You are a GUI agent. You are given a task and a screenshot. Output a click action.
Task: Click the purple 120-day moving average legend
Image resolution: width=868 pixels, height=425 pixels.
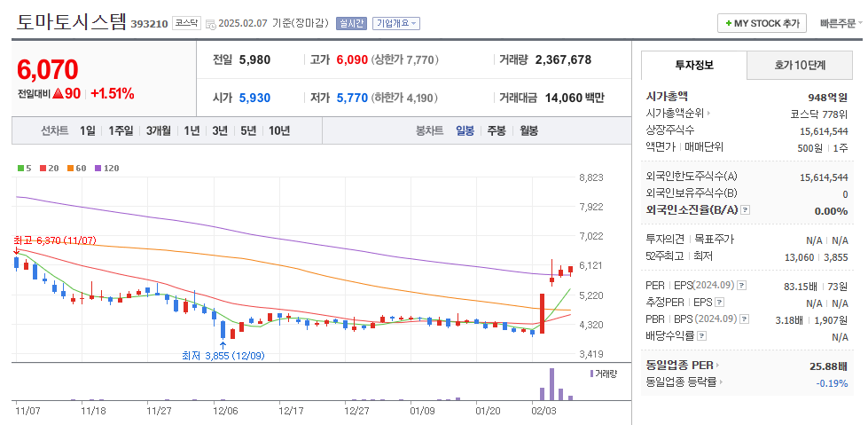point(107,168)
